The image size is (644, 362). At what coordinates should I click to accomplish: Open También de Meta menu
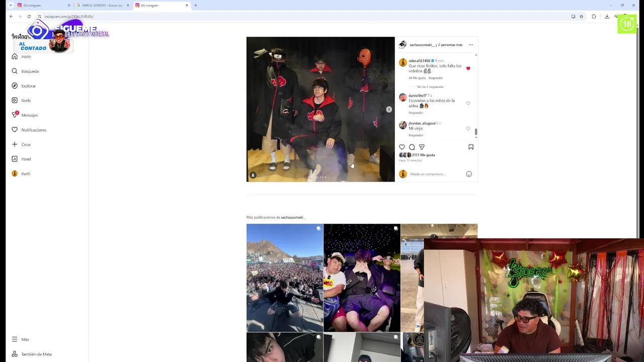coord(32,354)
